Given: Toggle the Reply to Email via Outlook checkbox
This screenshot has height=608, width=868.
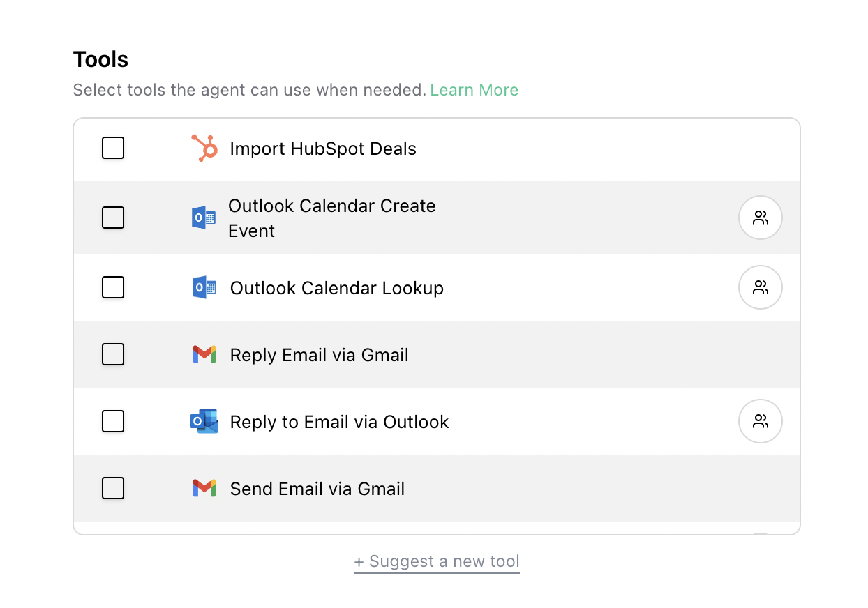Looking at the screenshot, I should 113,421.
